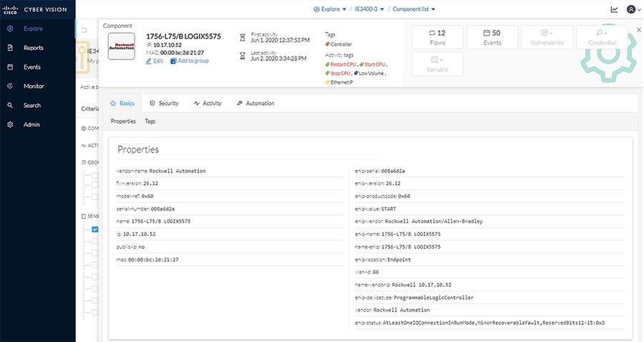Click Edit link for the component
Image resolution: width=644 pixels, height=342 pixels.
[155, 62]
